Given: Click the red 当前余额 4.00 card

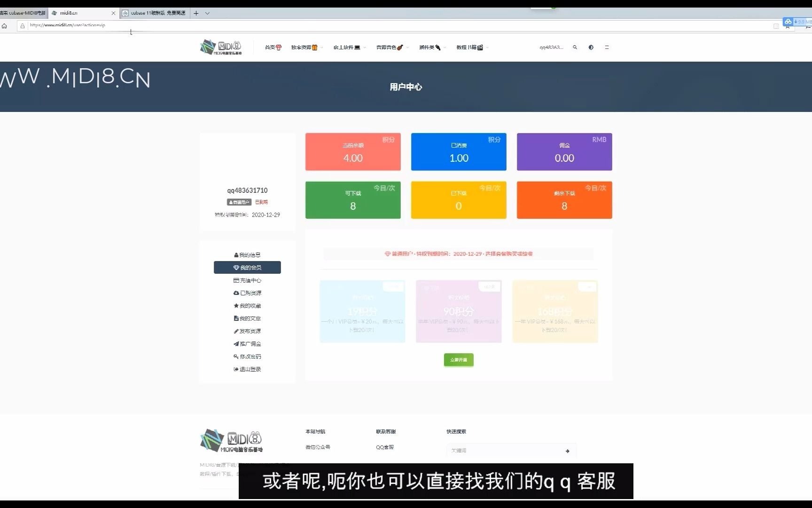Looking at the screenshot, I should [353, 152].
